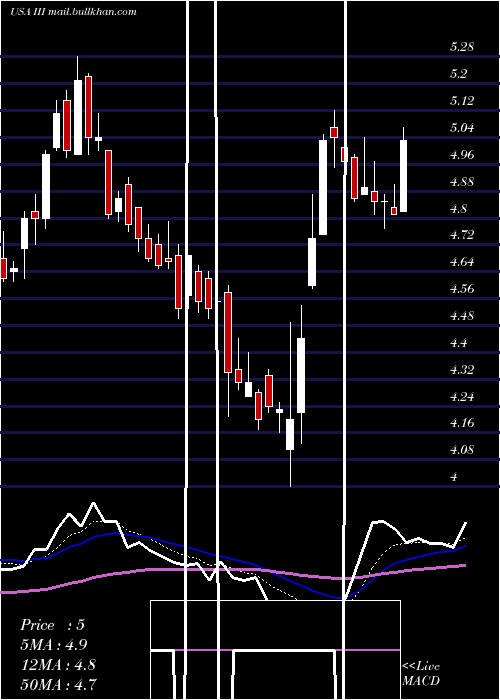Click the Live MACD label
The image size is (500, 700).
click(421, 673)
